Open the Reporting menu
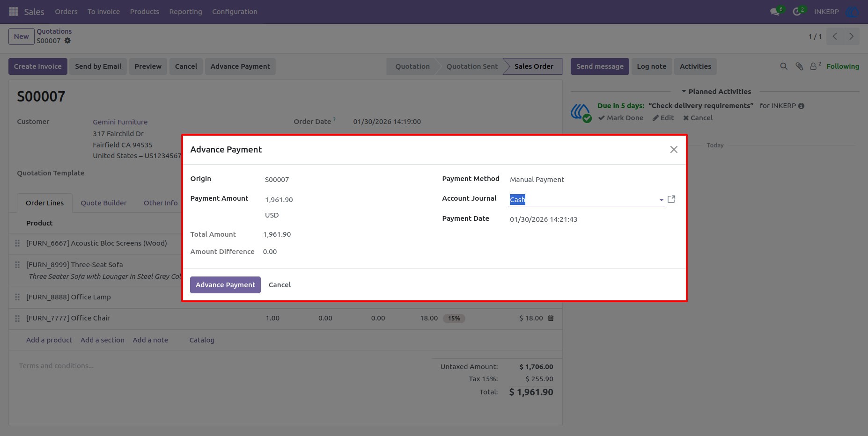The image size is (868, 436). click(185, 12)
